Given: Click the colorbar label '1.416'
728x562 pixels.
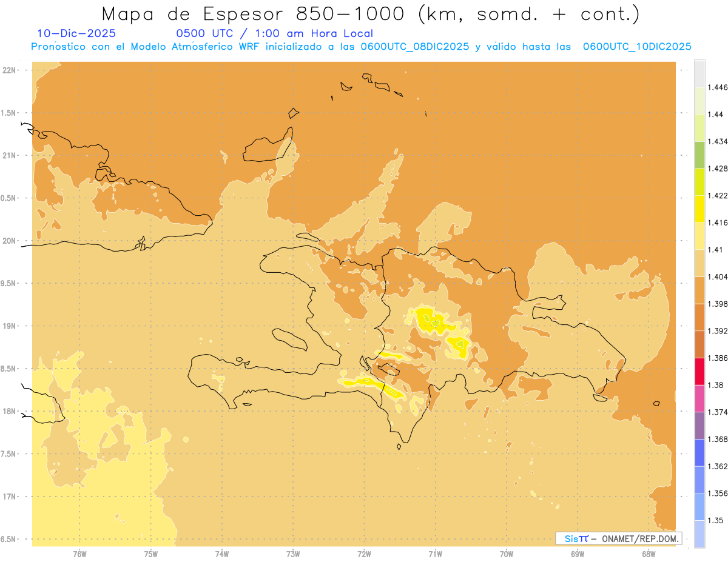Looking at the screenshot, I should (718, 222).
